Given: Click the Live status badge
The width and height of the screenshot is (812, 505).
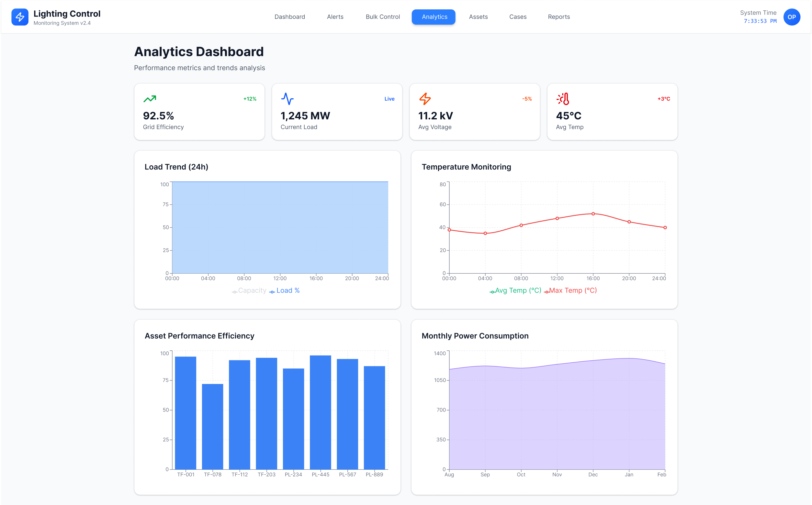Looking at the screenshot, I should pyautogui.click(x=389, y=99).
